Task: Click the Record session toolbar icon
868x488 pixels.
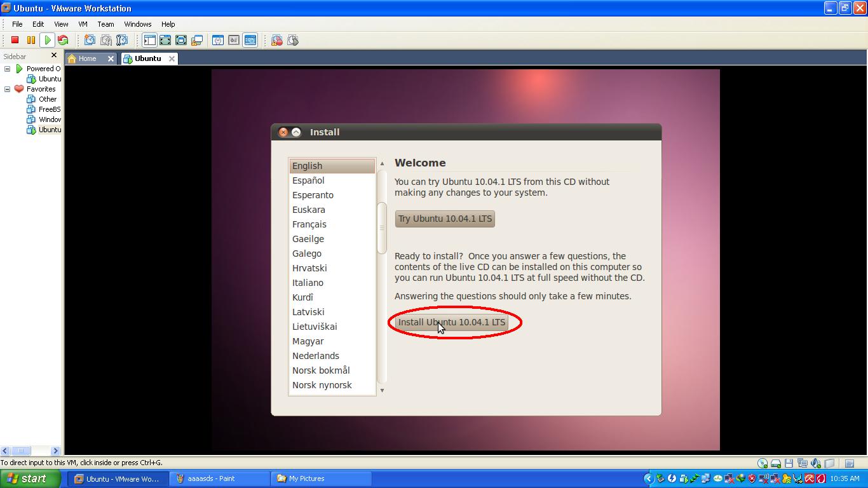Action: 277,40
